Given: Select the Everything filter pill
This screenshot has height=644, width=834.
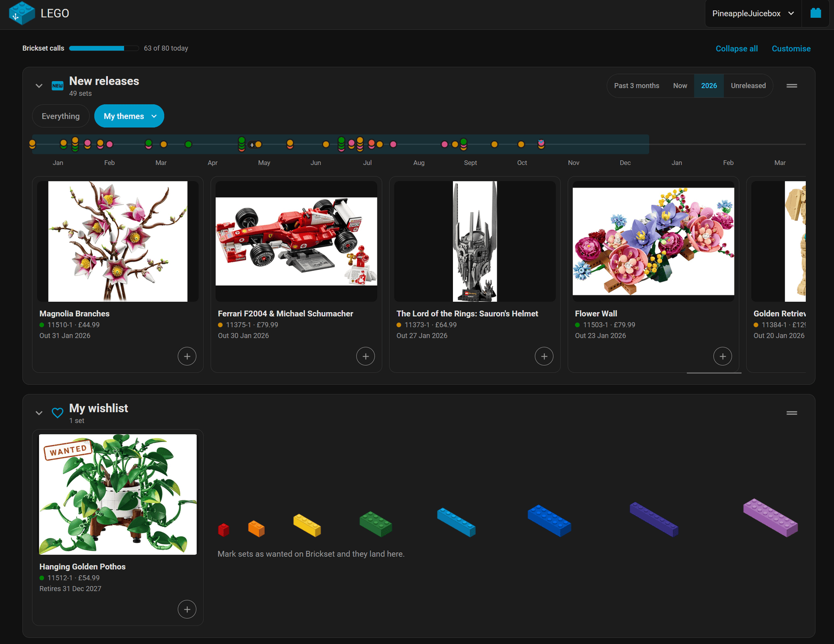Looking at the screenshot, I should coord(61,116).
